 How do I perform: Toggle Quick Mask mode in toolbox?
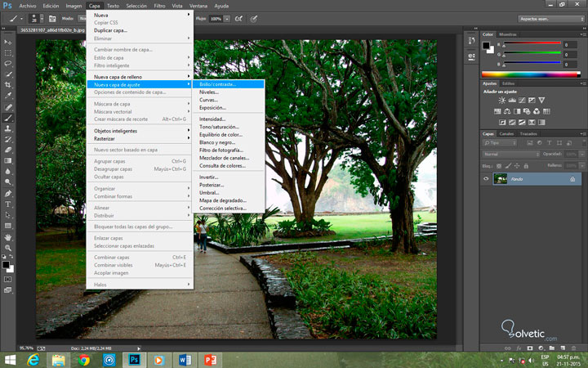click(x=8, y=280)
